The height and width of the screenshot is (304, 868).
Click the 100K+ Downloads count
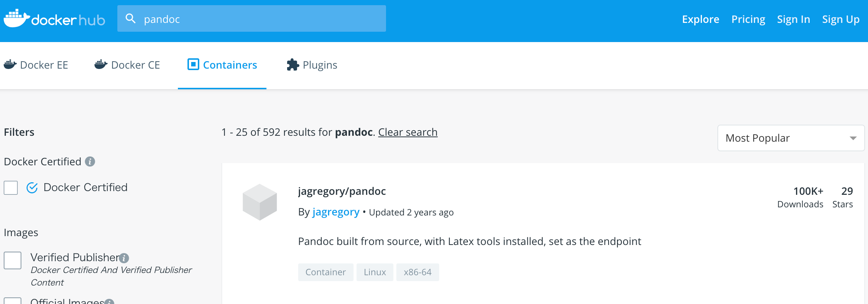coord(800,197)
